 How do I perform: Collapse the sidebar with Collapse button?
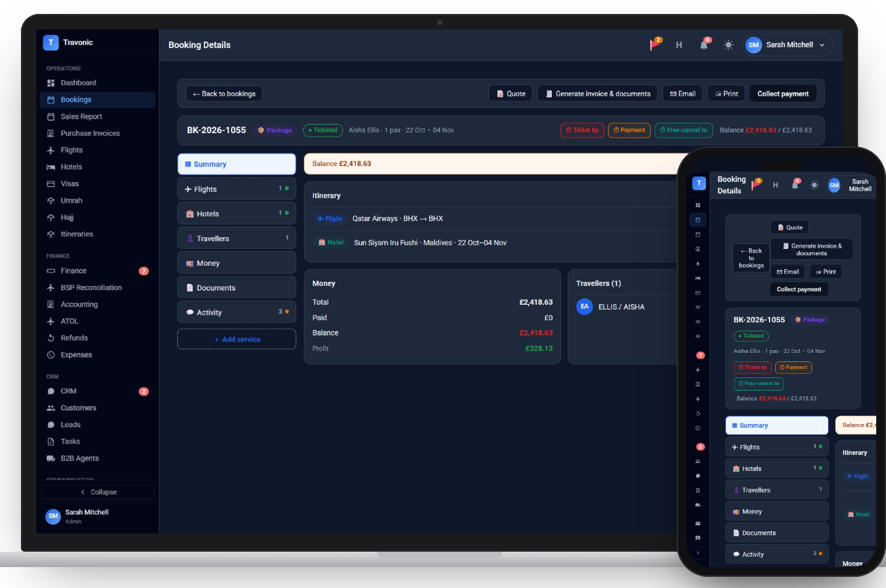click(x=98, y=492)
